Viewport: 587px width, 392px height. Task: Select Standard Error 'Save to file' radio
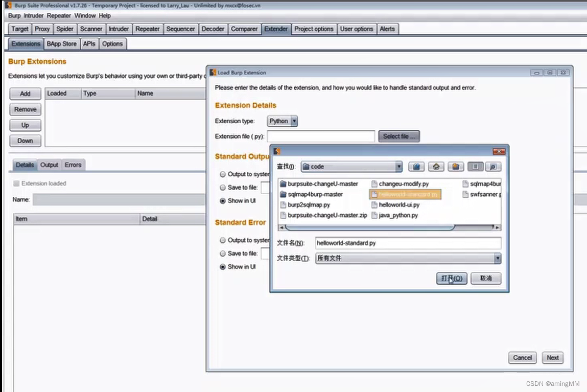(x=223, y=253)
